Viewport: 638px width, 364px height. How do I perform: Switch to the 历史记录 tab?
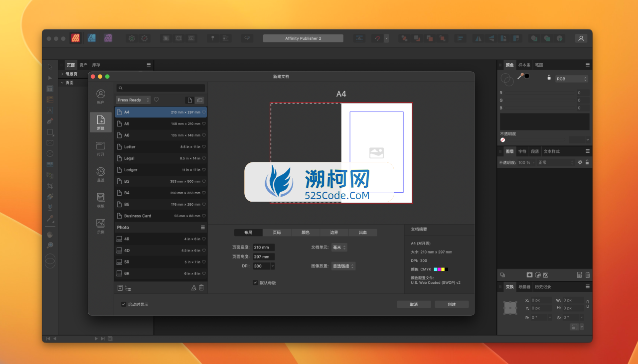[543, 286]
